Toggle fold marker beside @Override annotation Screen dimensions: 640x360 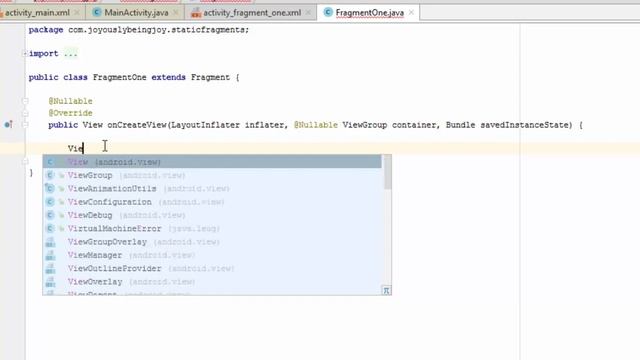pyautogui.click(x=25, y=113)
